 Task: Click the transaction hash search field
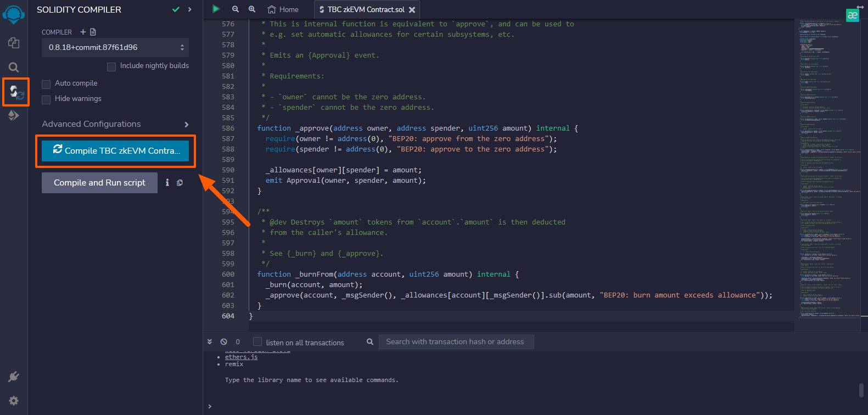[456, 341]
